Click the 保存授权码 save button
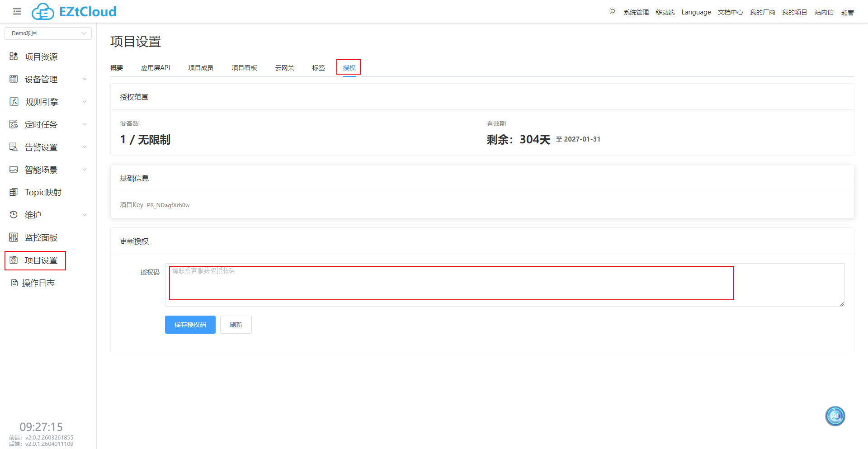The height and width of the screenshot is (449, 868). coord(190,324)
